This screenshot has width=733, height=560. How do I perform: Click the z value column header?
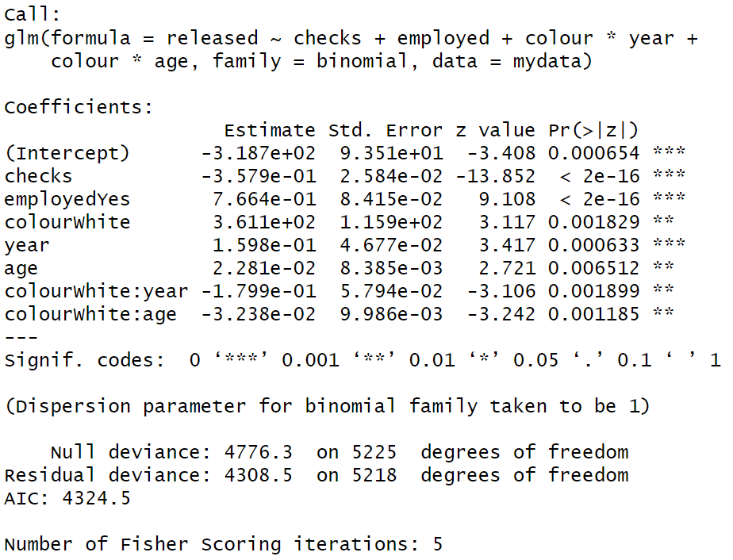click(496, 130)
